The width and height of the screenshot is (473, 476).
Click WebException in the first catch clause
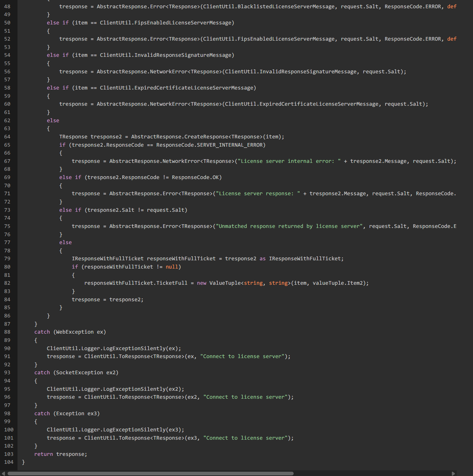75,332
